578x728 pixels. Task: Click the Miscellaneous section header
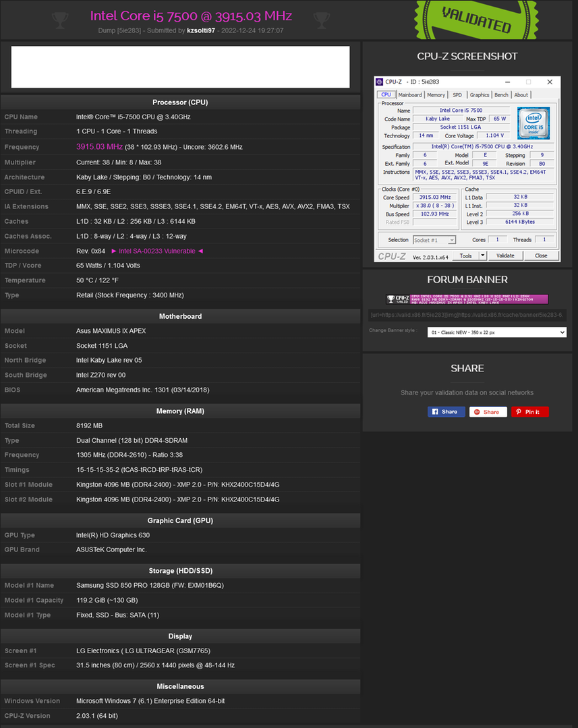click(x=180, y=687)
